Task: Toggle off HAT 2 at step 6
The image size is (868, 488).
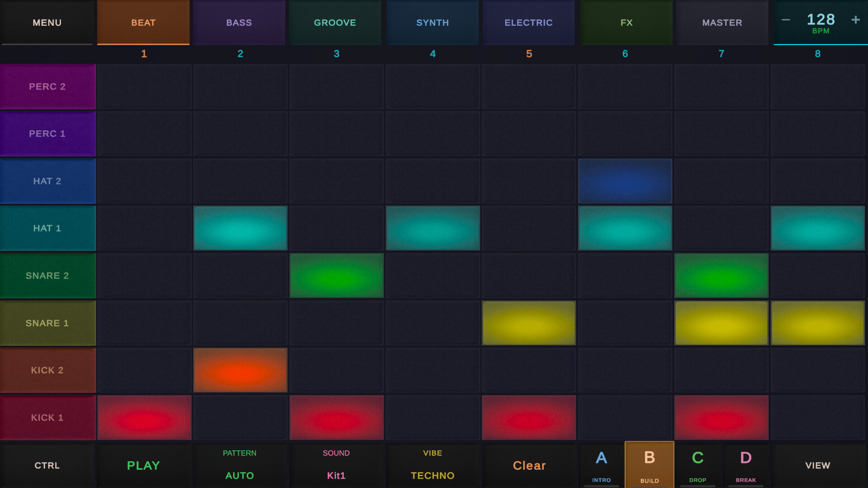Action: pos(625,181)
